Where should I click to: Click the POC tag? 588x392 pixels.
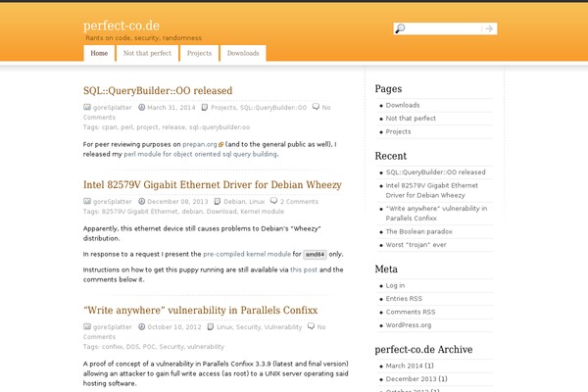149,347
